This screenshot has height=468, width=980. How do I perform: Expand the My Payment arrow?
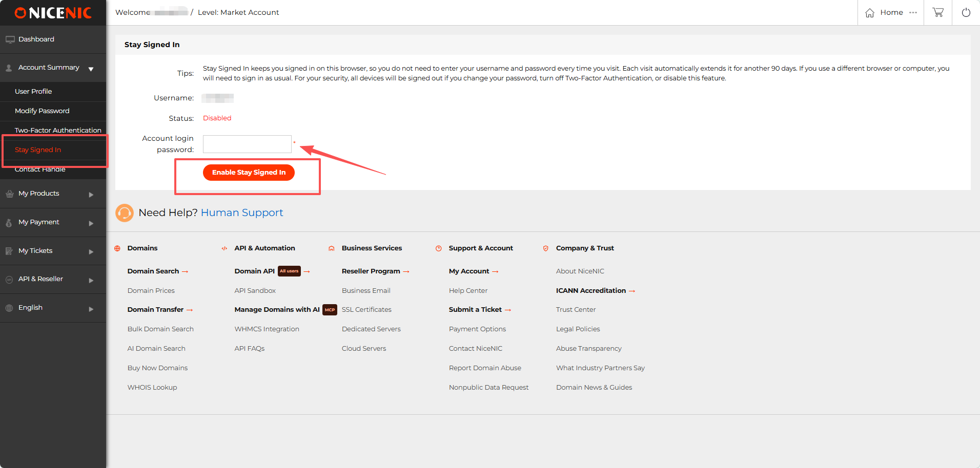click(x=91, y=223)
